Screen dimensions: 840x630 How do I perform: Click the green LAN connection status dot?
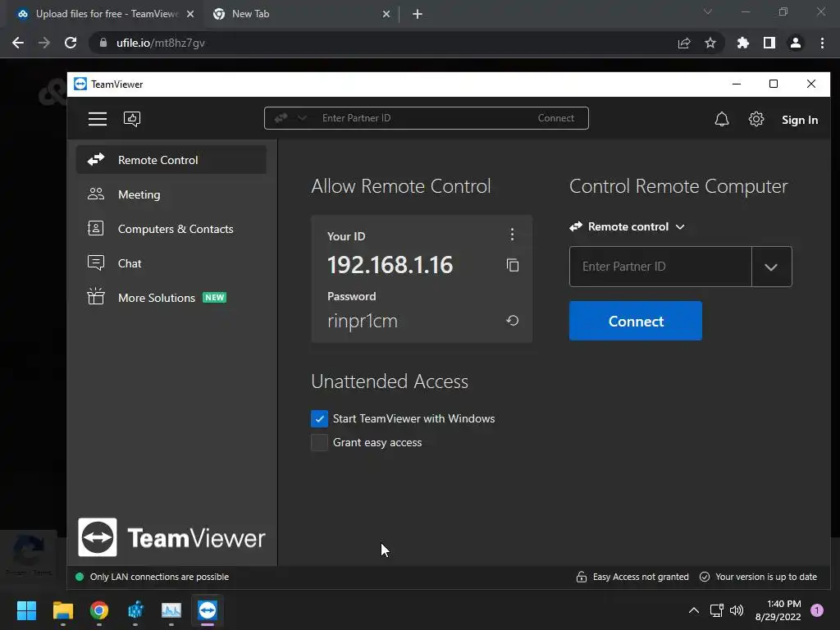tap(80, 577)
